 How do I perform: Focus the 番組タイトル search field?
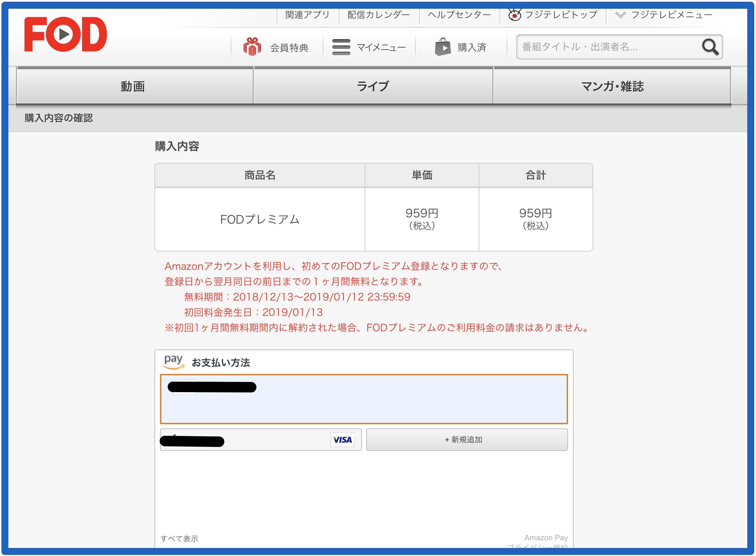click(608, 47)
